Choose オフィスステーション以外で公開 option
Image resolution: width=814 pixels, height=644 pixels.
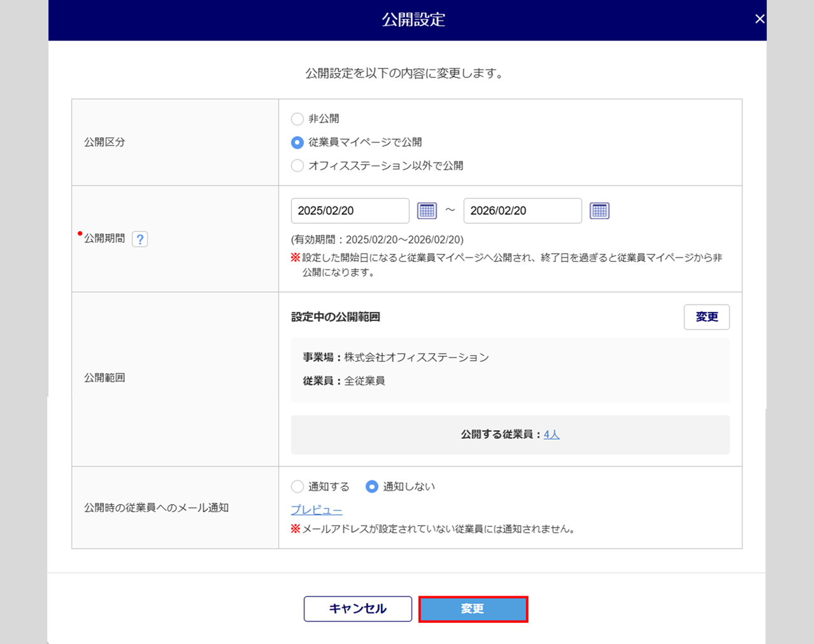click(297, 166)
